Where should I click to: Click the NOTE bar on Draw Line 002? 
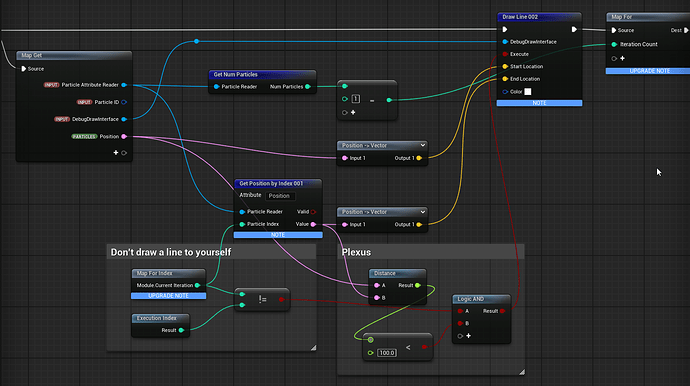[x=540, y=103]
